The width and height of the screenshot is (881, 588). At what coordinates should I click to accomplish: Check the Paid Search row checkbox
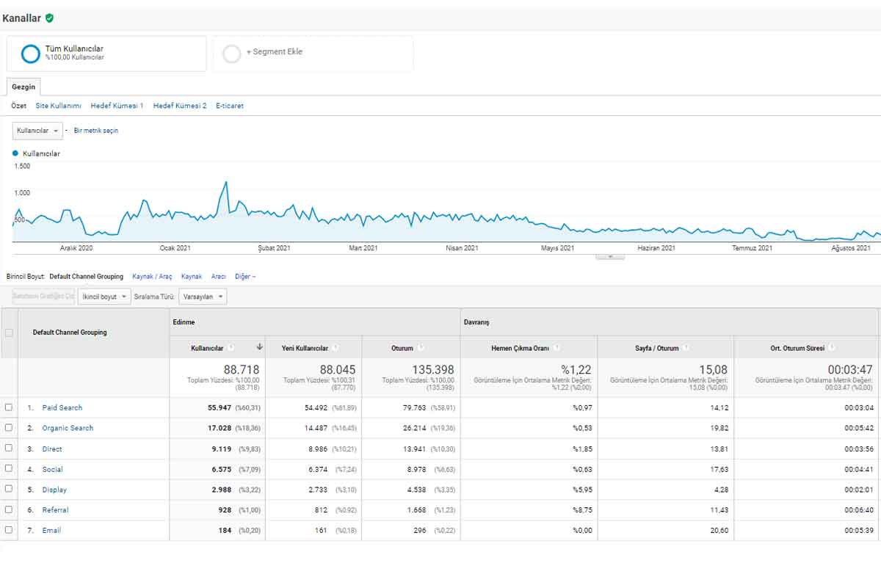tap(9, 407)
